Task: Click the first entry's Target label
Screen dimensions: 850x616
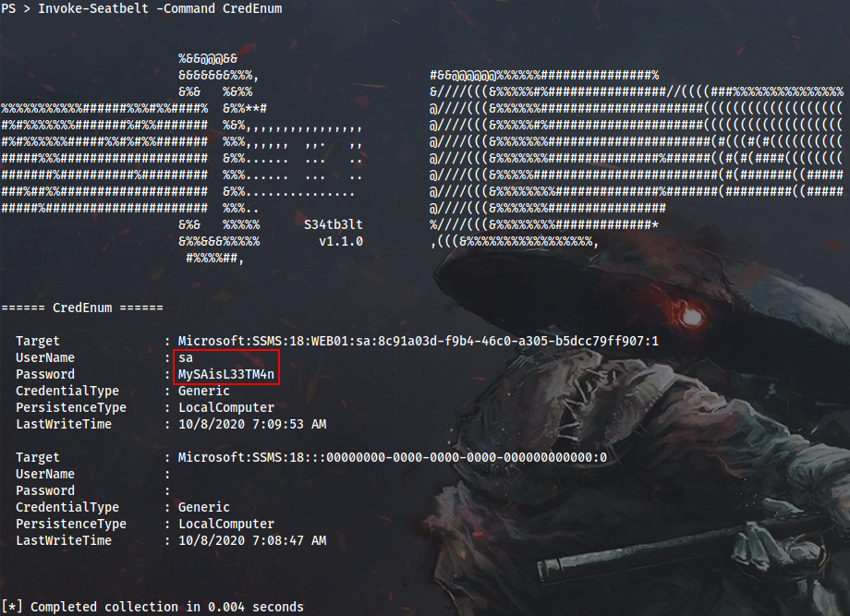Action: [37, 341]
